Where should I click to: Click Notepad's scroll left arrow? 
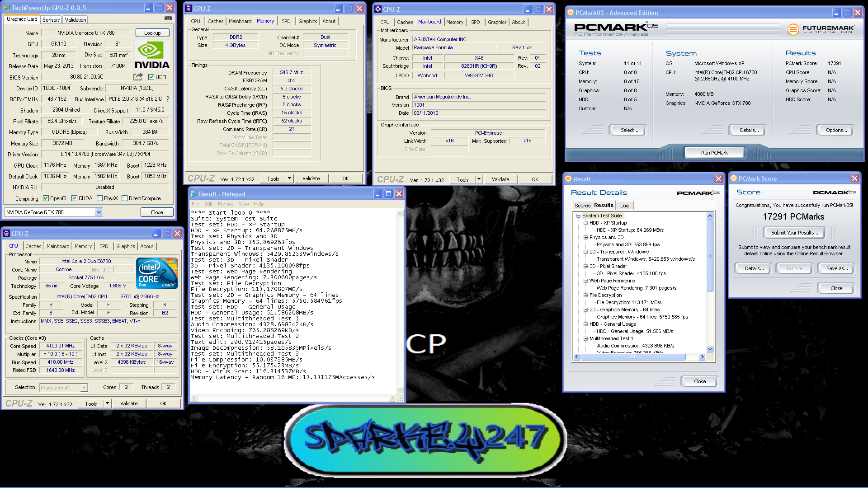194,398
